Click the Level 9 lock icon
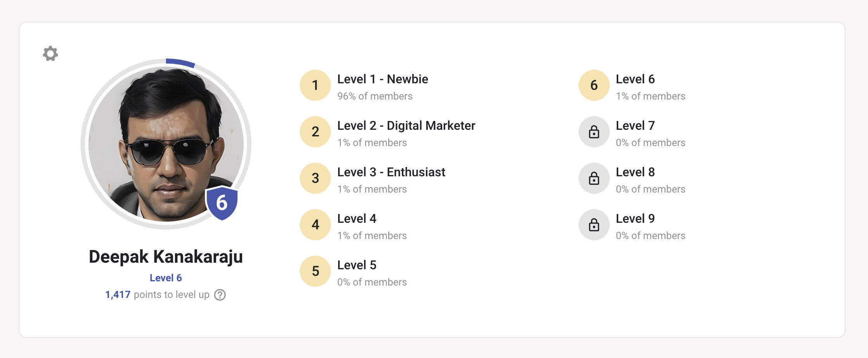 click(x=594, y=225)
